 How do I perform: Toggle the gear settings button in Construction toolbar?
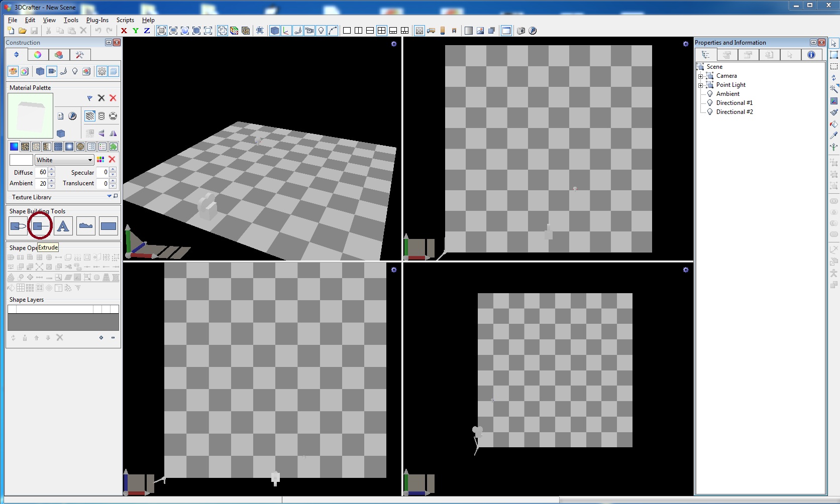tap(102, 71)
